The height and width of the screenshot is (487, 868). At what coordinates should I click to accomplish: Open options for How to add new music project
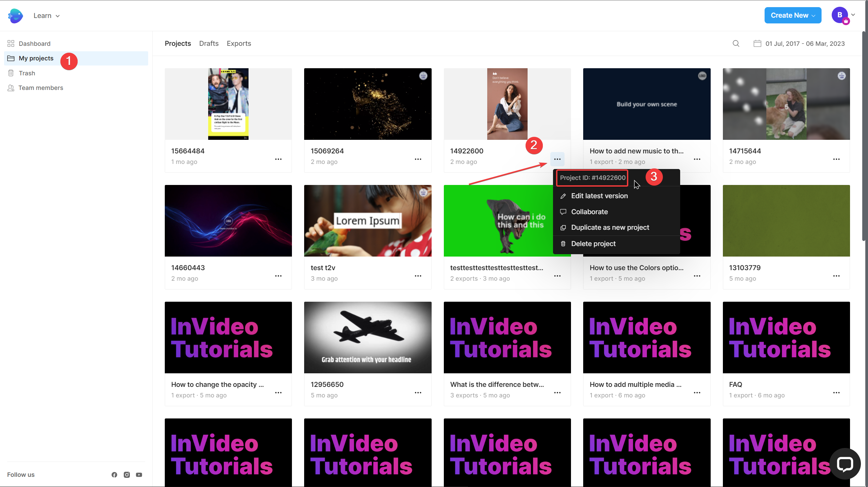697,159
